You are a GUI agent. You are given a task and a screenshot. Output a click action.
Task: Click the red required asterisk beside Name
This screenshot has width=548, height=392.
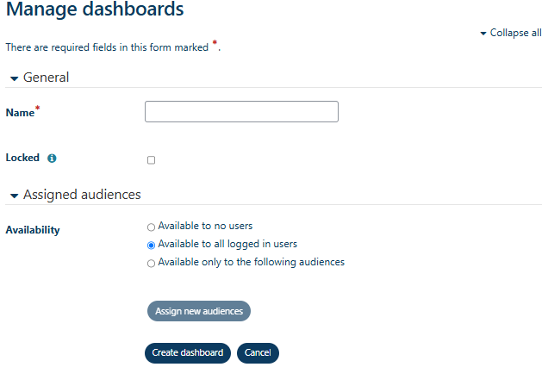(x=38, y=109)
